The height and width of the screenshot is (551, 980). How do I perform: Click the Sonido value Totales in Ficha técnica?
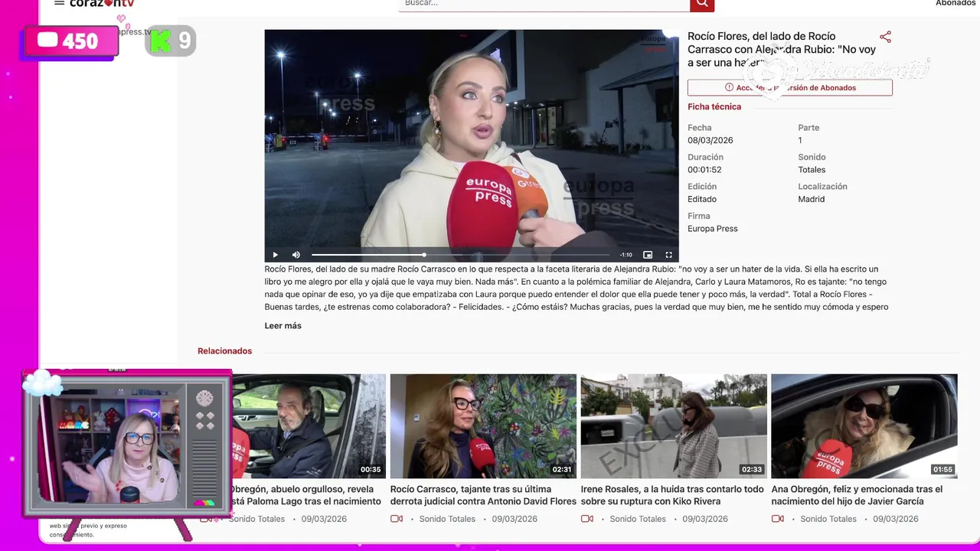[x=812, y=170]
